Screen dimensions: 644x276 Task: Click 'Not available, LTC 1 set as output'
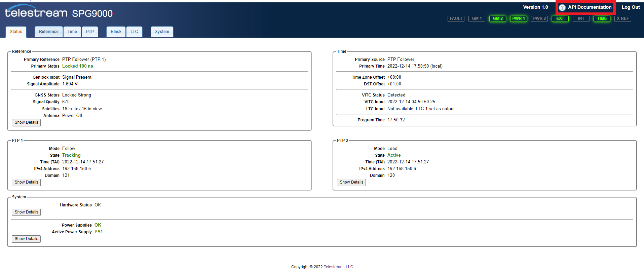421,109
